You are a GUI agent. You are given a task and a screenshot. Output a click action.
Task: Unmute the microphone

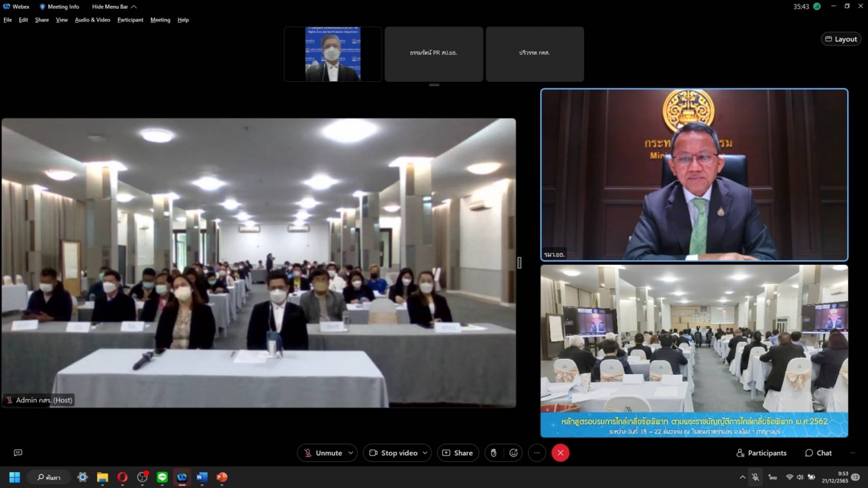[323, 453]
